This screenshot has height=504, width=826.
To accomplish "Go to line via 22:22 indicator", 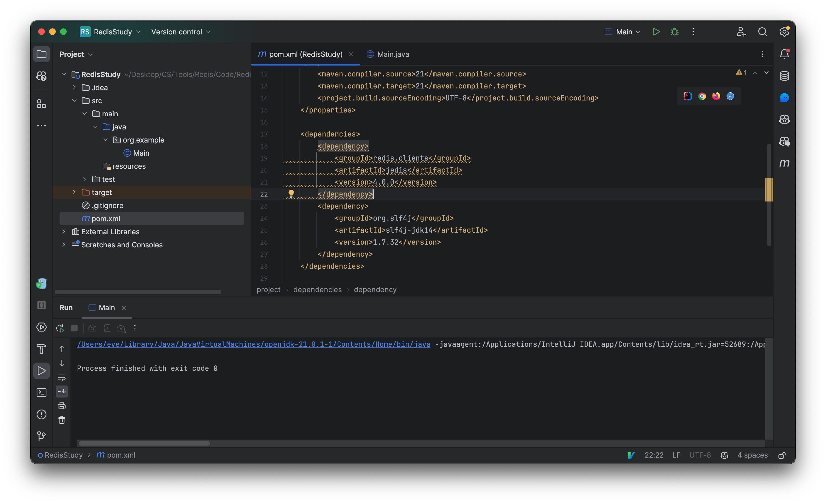I will click(654, 455).
